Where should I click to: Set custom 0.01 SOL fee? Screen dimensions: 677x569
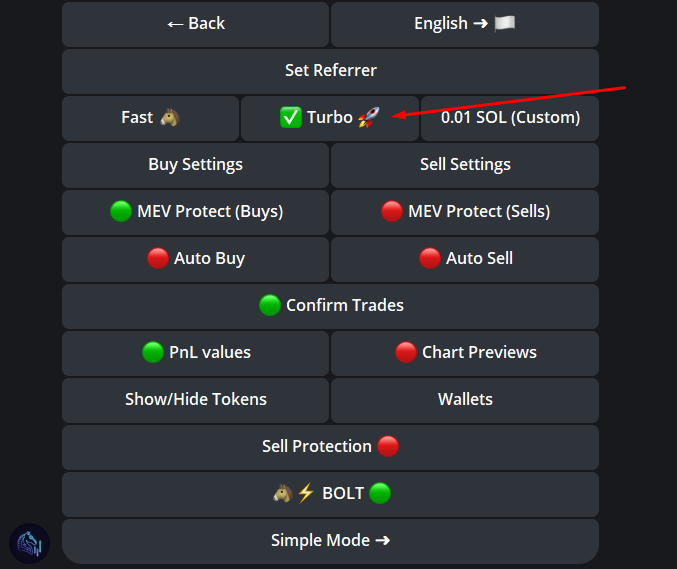click(x=510, y=118)
